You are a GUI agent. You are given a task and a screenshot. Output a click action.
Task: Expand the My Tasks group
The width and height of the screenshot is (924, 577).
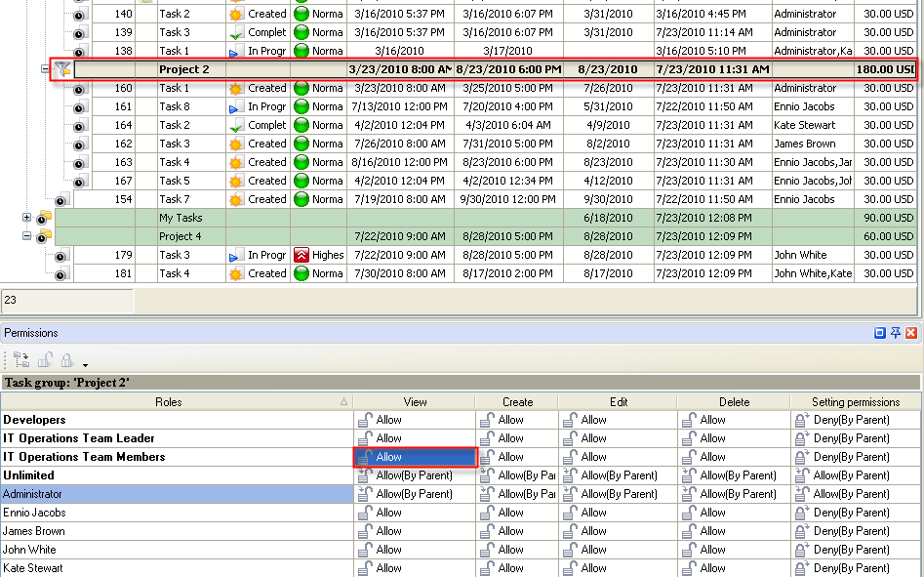tap(27, 218)
